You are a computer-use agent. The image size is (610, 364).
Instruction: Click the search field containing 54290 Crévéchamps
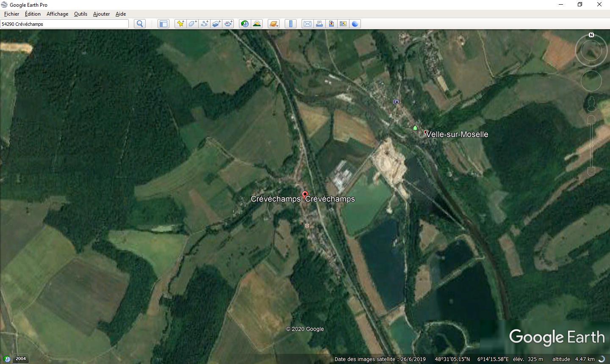64,24
